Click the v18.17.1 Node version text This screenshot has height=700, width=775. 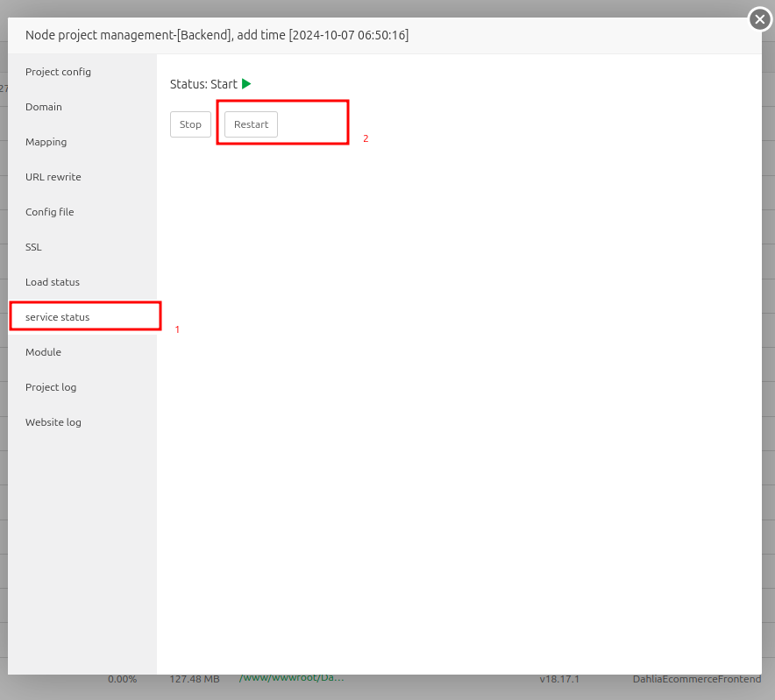tap(559, 679)
